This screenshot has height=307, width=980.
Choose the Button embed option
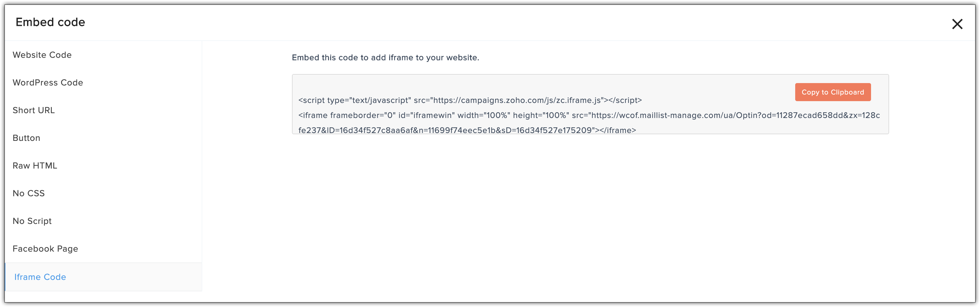click(x=26, y=138)
